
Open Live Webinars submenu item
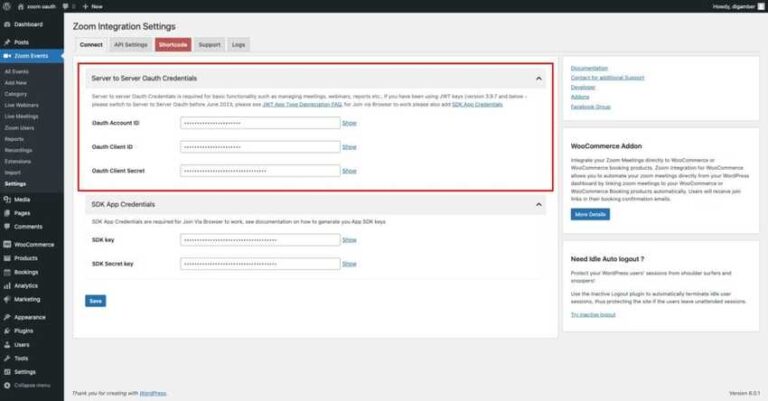[22, 105]
